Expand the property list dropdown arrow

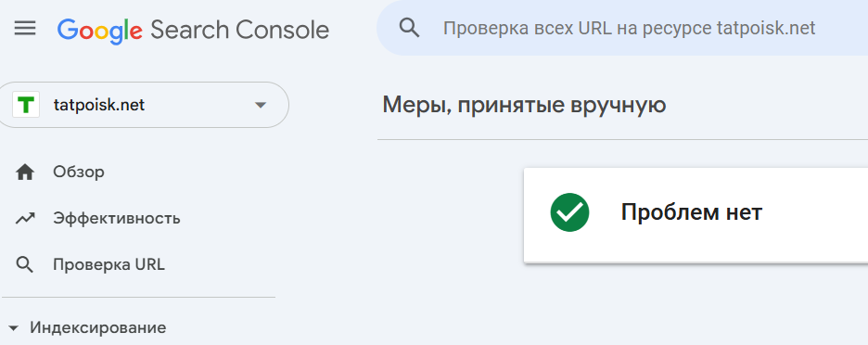261,105
